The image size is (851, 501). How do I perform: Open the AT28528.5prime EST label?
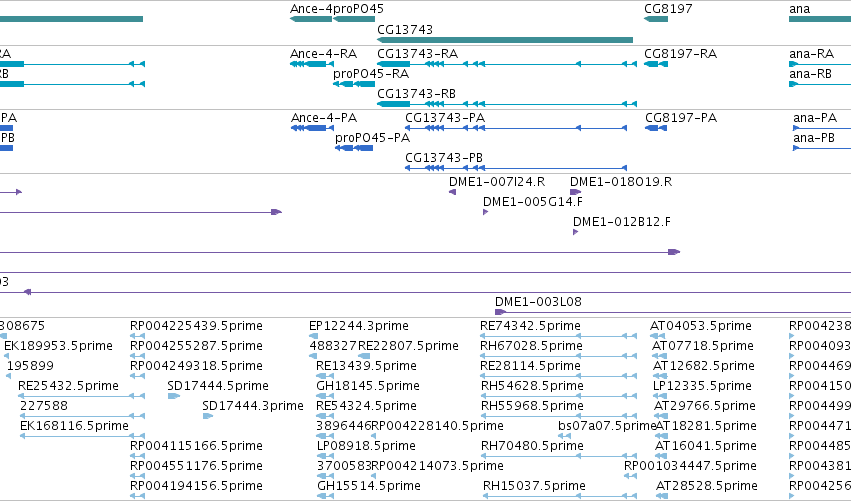(x=706, y=486)
